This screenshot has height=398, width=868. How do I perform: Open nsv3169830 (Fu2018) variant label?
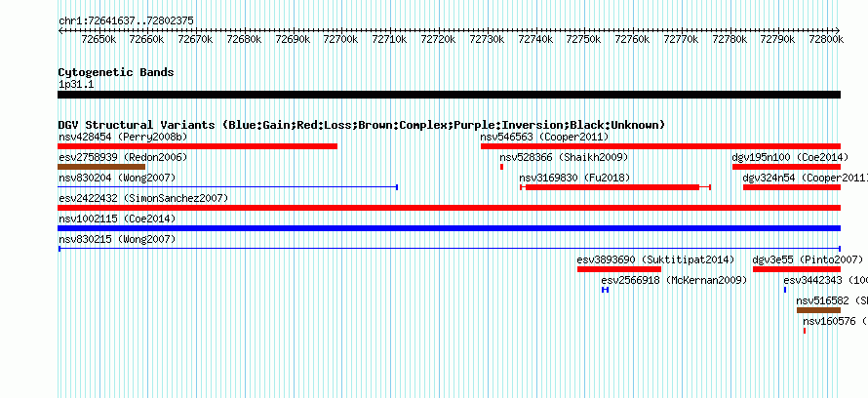point(574,179)
